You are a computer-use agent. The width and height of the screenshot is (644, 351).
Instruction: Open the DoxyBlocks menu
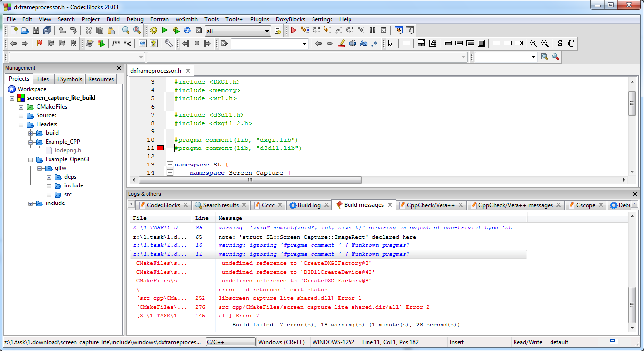tap(291, 19)
